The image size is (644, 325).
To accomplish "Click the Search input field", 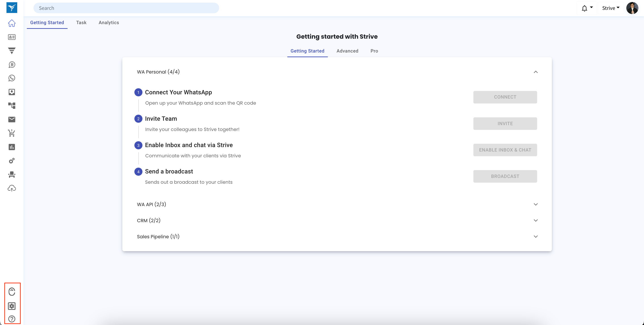I will [126, 7].
